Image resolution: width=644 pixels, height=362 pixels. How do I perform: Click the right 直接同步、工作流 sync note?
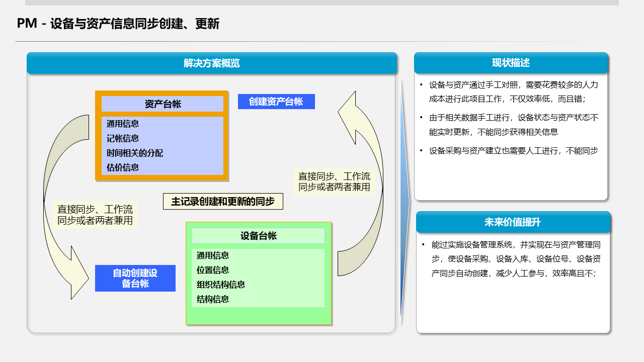pyautogui.click(x=334, y=182)
